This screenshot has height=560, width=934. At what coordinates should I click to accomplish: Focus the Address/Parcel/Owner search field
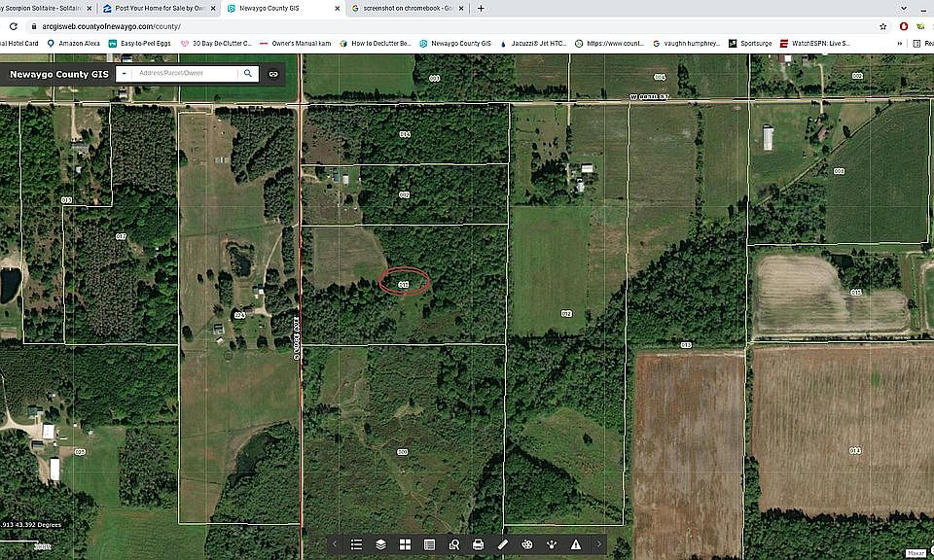pos(185,73)
